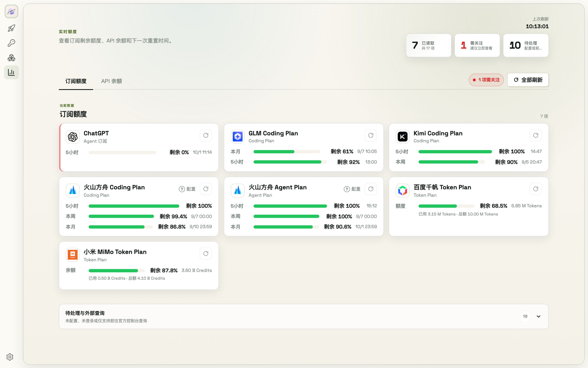Image resolution: width=588 pixels, height=368 pixels.
Task: Switch to the API 余额 tab
Action: (x=111, y=81)
